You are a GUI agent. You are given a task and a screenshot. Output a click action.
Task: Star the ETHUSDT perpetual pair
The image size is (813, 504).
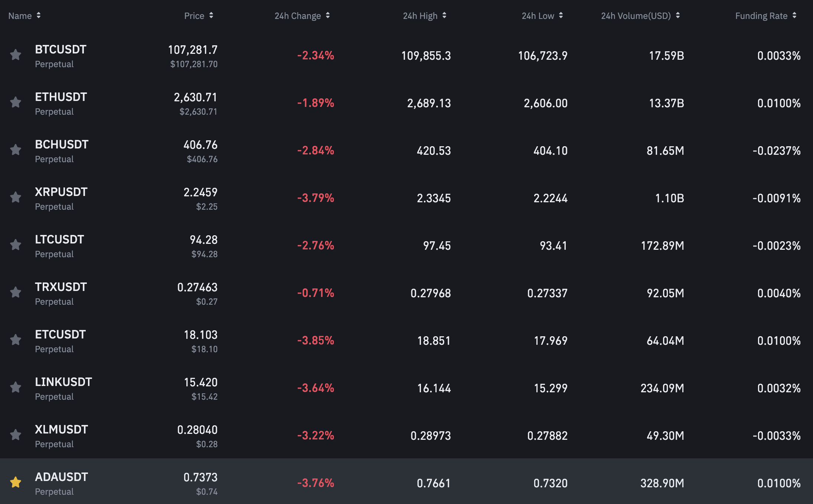tap(16, 102)
